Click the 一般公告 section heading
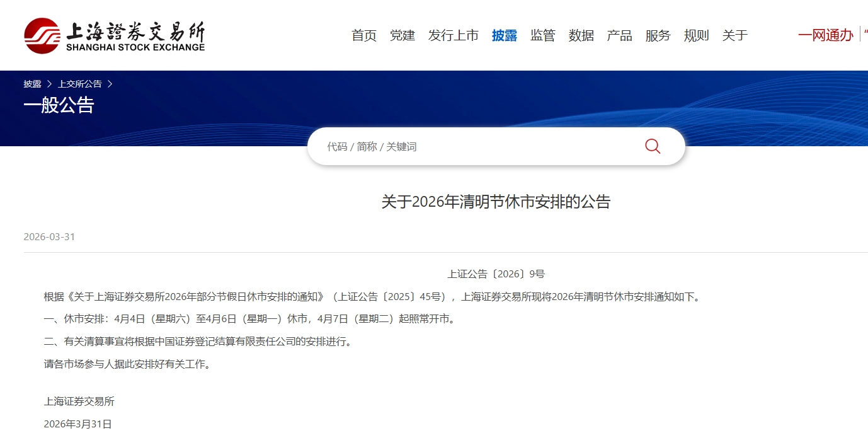This screenshot has height=445, width=868. pos(59,105)
